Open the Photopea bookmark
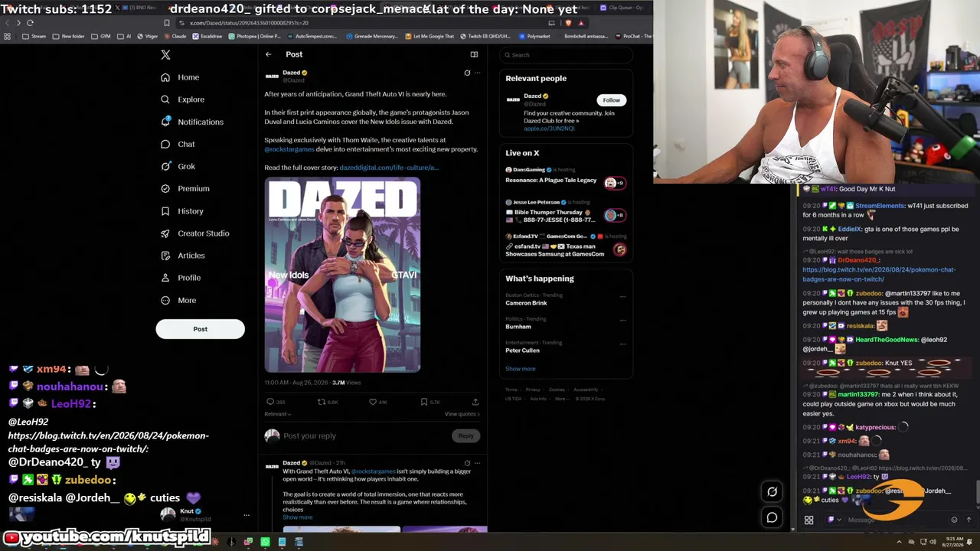This screenshot has width=980, height=551. coord(255,37)
